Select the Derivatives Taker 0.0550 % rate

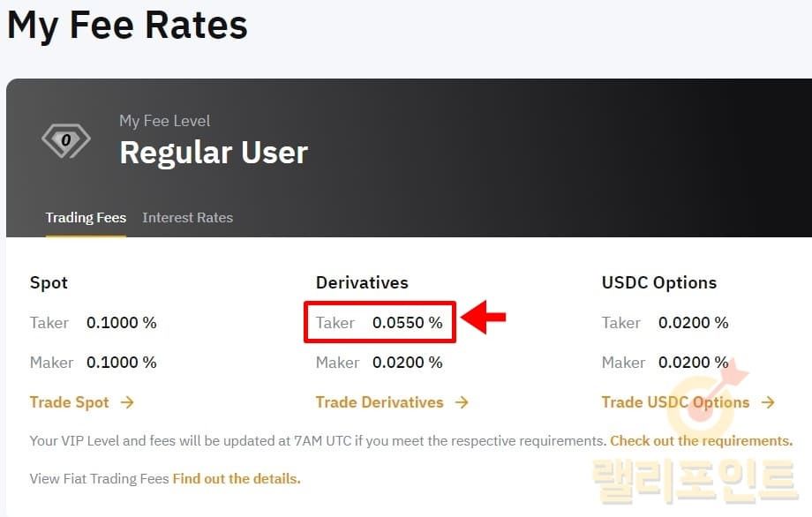click(407, 323)
